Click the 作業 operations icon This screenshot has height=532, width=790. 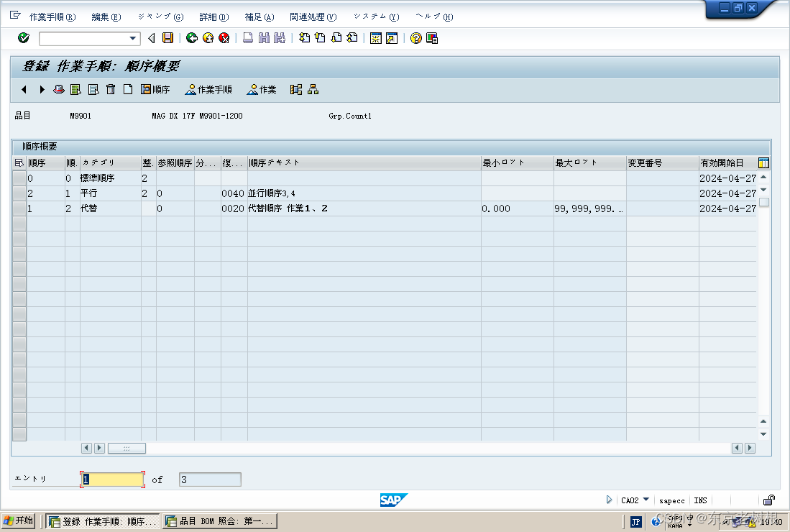pos(262,89)
